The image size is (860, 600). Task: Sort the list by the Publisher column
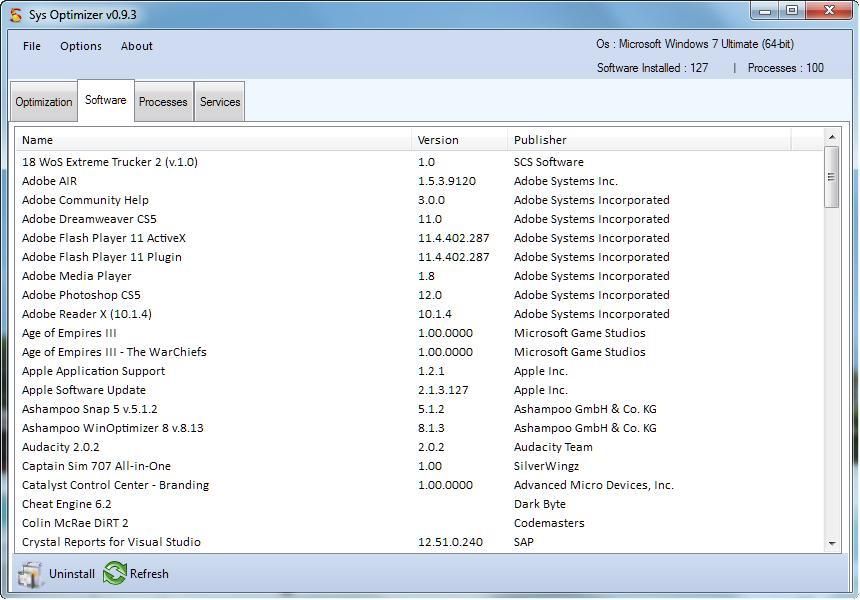[538, 139]
